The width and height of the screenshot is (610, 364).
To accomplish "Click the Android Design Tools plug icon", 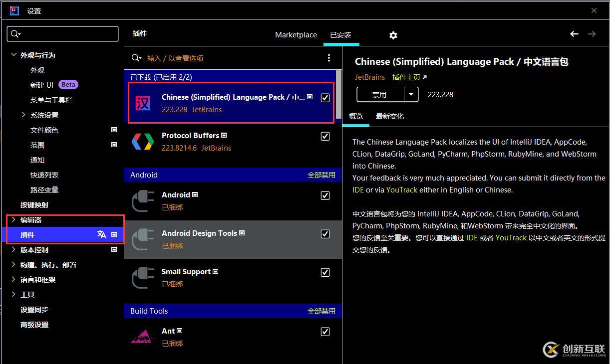I will pyautogui.click(x=143, y=239).
